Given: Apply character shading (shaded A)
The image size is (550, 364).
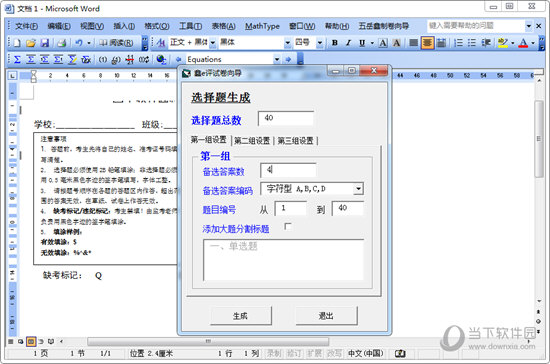Looking at the screenshot, I should pos(397,43).
